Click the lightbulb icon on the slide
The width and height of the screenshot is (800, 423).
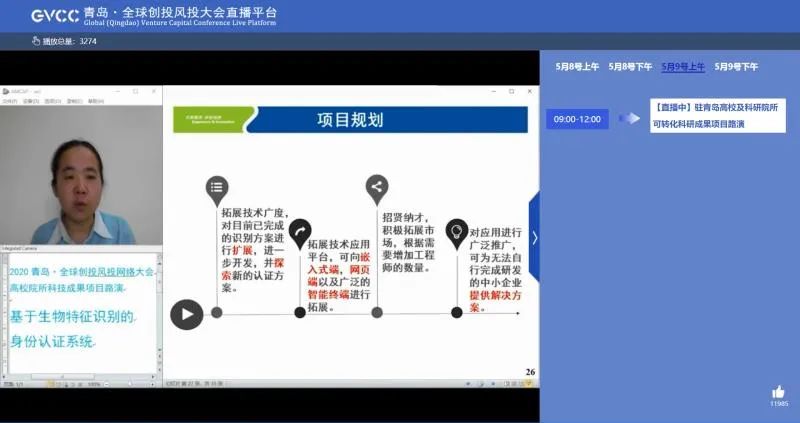coord(457,231)
